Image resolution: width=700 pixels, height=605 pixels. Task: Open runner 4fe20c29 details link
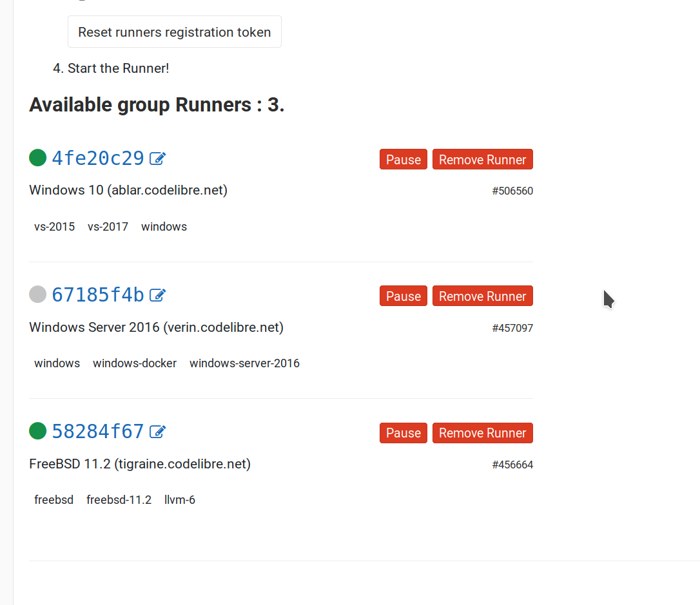98,158
